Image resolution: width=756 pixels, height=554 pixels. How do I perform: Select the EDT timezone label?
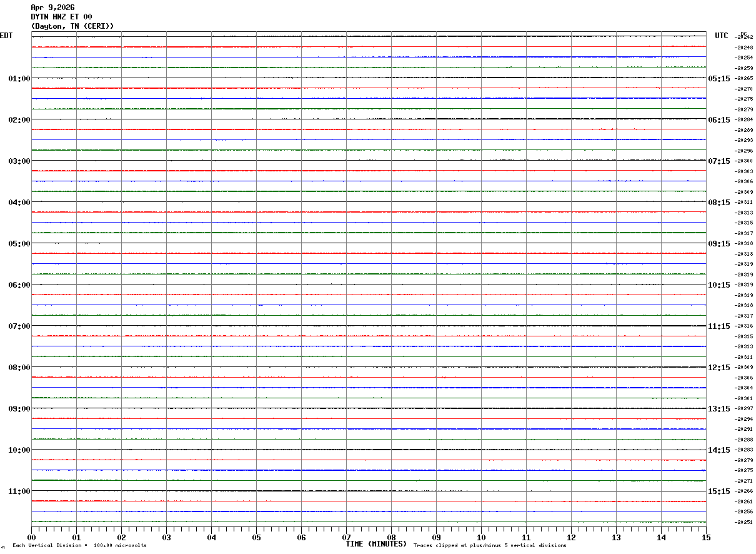pos(6,36)
